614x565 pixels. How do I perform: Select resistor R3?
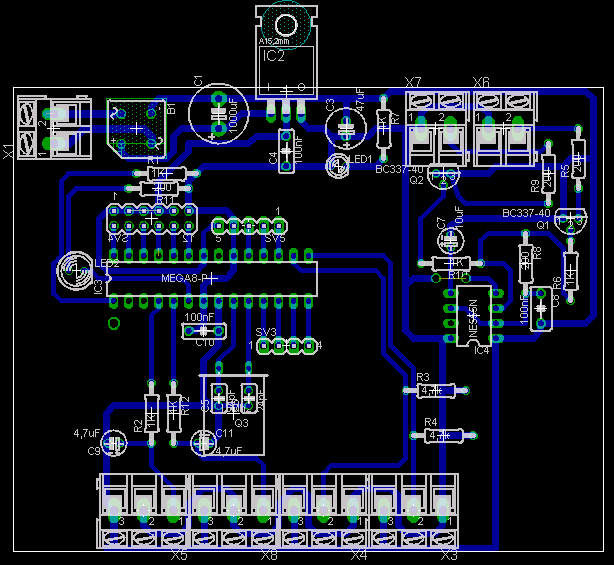(435, 390)
